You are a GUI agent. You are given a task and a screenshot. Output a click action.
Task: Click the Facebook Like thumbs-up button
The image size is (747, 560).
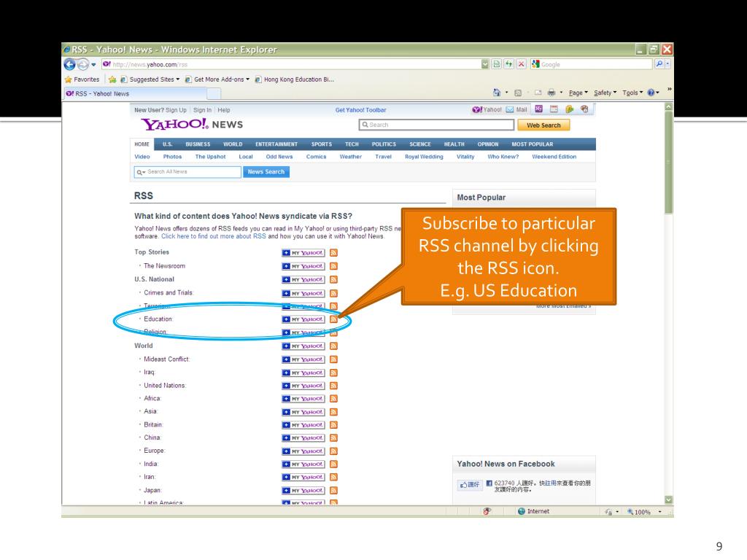[469, 485]
